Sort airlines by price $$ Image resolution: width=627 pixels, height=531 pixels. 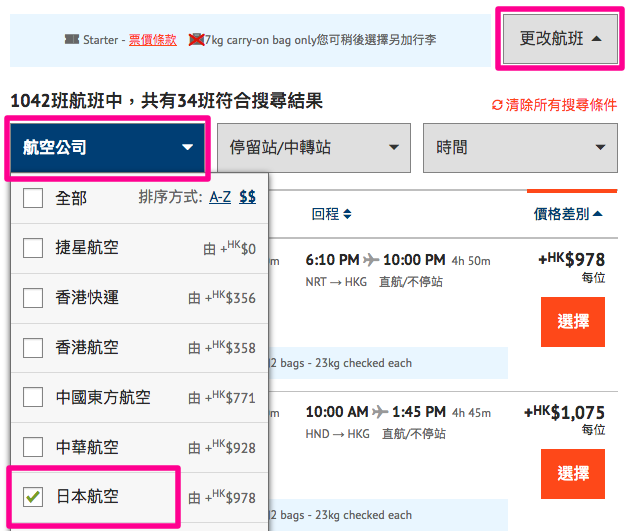click(x=248, y=197)
